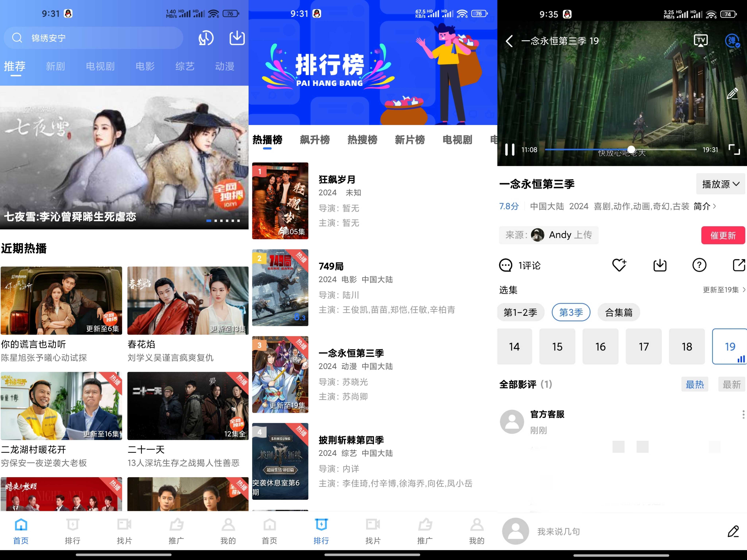Viewport: 747px width, 560px height.
Task: Cast video with the TV icon
Action: click(x=701, y=40)
